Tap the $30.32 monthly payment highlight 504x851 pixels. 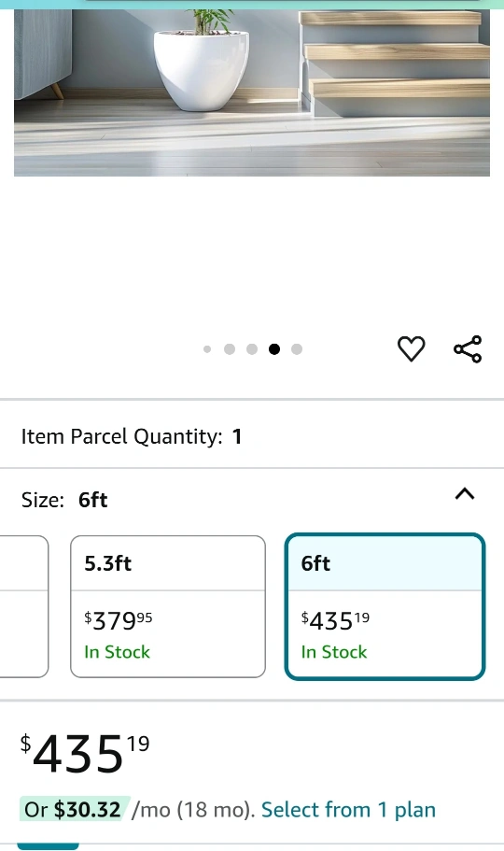tap(75, 809)
